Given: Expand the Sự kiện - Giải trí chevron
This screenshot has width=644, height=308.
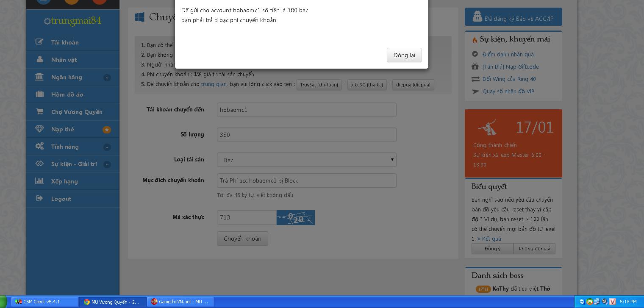Looking at the screenshot, I should pyautogui.click(x=107, y=164).
